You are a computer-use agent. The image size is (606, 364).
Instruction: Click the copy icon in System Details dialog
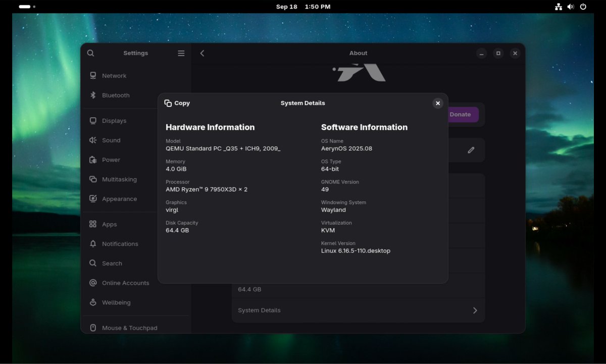pos(168,103)
